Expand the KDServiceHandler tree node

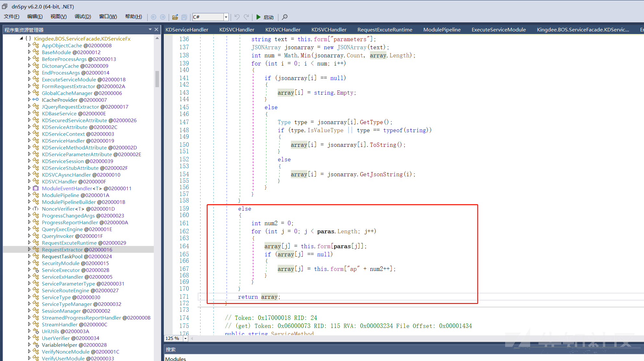tap(29, 141)
